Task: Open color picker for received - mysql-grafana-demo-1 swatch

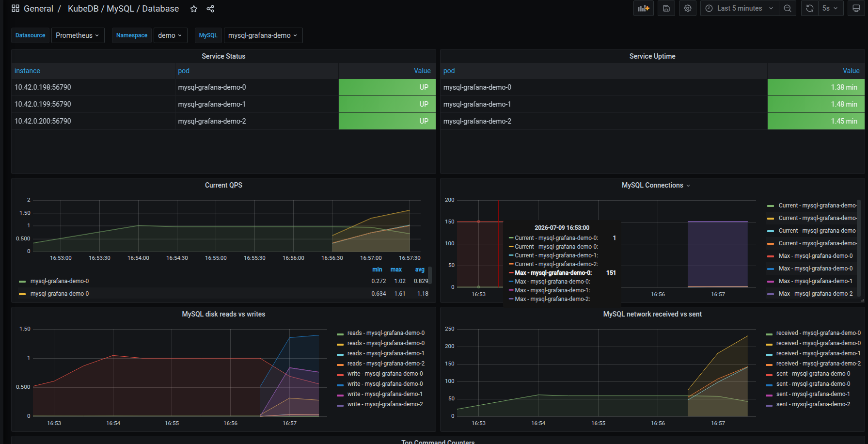Action: coord(769,354)
